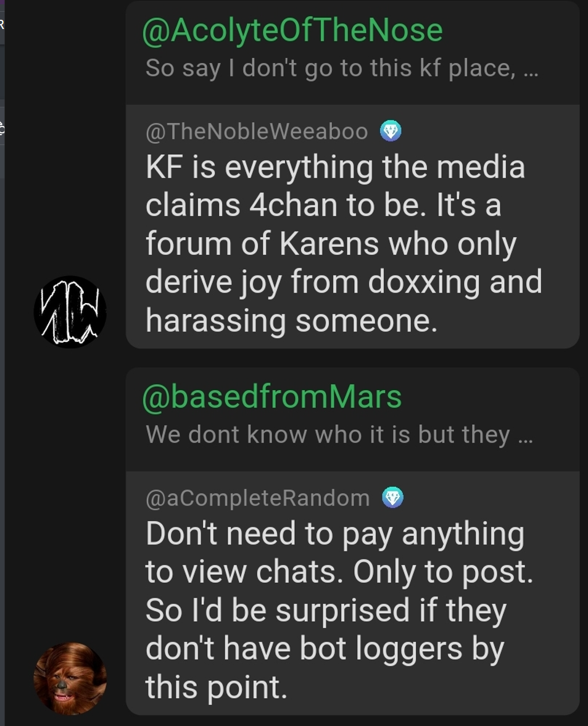This screenshot has width=588, height=726.
Task: Open the @basedfromMars mention link
Action: tap(272, 397)
